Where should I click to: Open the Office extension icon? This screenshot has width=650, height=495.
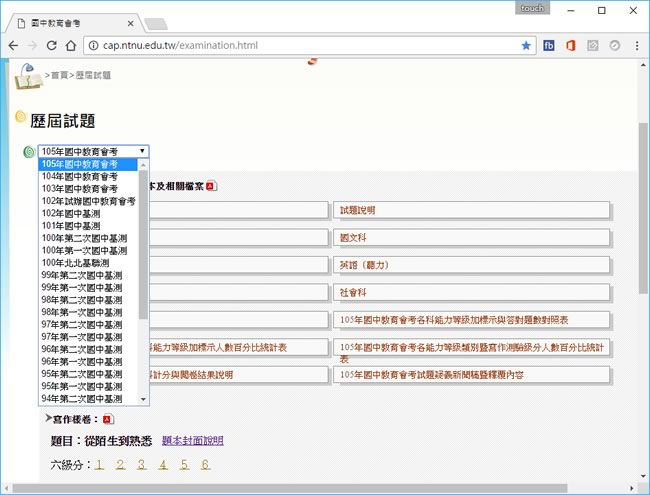point(571,46)
